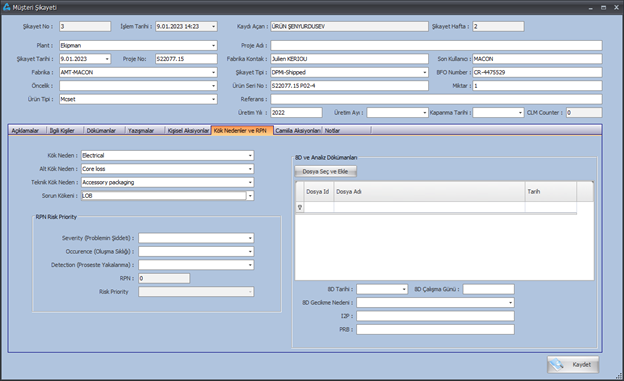Click the filter icon in Dosya grid row
This screenshot has height=381, width=624.
pyautogui.click(x=300, y=207)
